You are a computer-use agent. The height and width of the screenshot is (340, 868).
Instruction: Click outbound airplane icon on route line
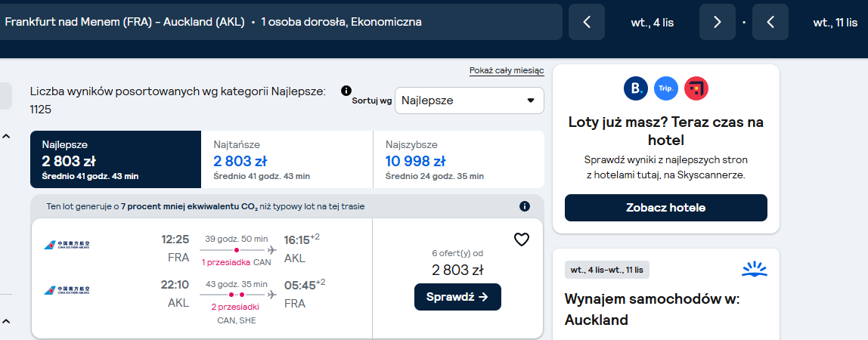(271, 250)
